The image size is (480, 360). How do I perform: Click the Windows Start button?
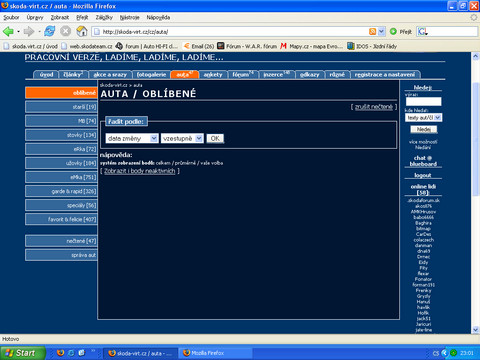click(x=23, y=353)
